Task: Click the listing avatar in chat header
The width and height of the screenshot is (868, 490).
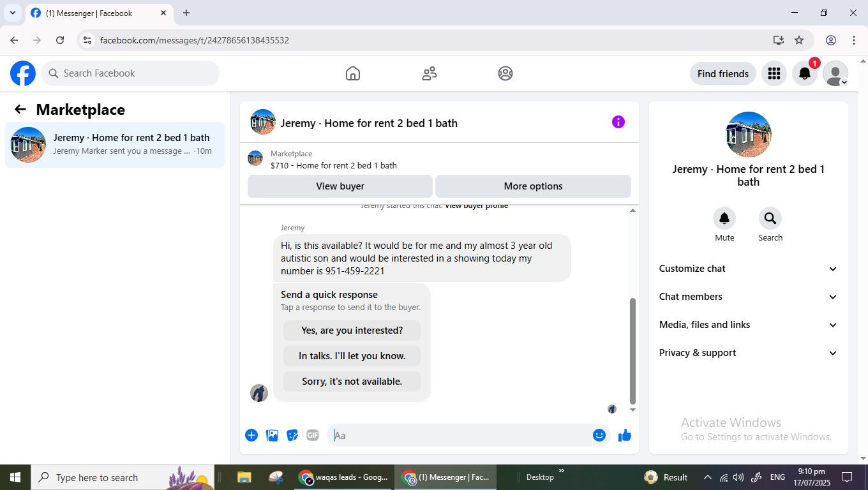Action: pyautogui.click(x=263, y=122)
